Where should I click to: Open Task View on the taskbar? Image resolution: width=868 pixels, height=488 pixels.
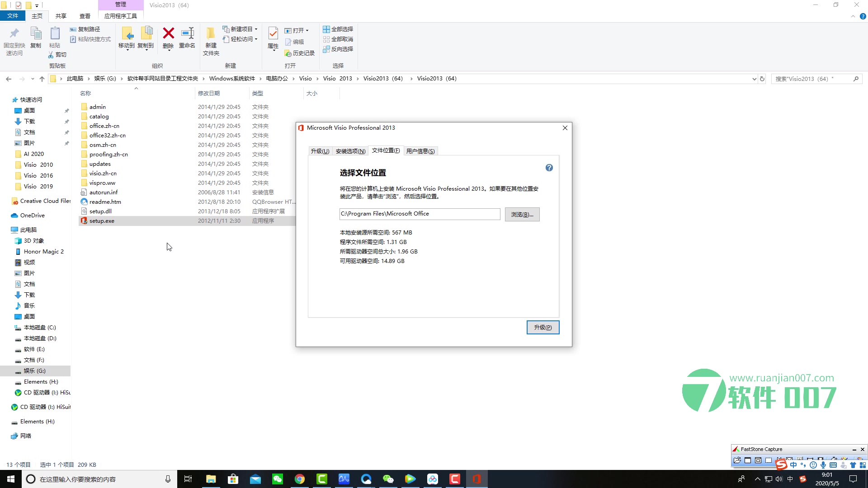tap(188, 479)
